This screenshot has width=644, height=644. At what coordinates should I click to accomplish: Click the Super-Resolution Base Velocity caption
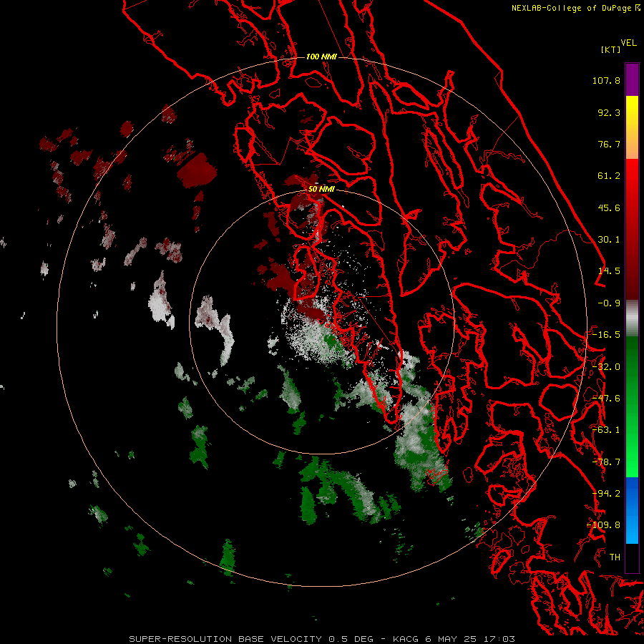tap(321, 639)
